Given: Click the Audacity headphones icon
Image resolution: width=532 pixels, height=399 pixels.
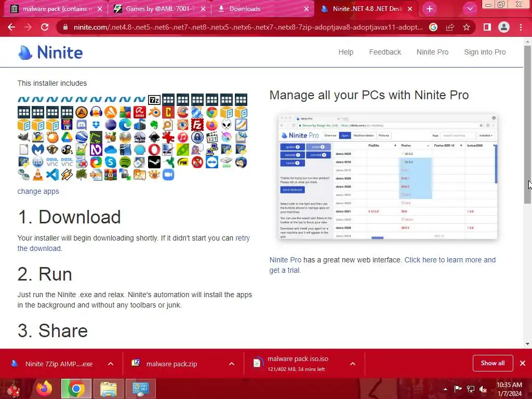Looking at the screenshot, I should pyautogui.click(x=96, y=112).
